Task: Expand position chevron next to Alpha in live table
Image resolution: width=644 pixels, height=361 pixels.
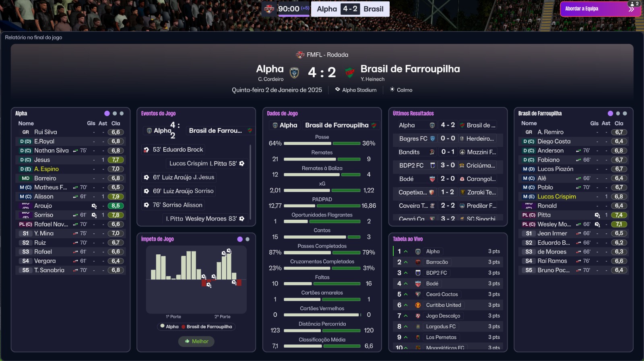Action: tap(406, 252)
